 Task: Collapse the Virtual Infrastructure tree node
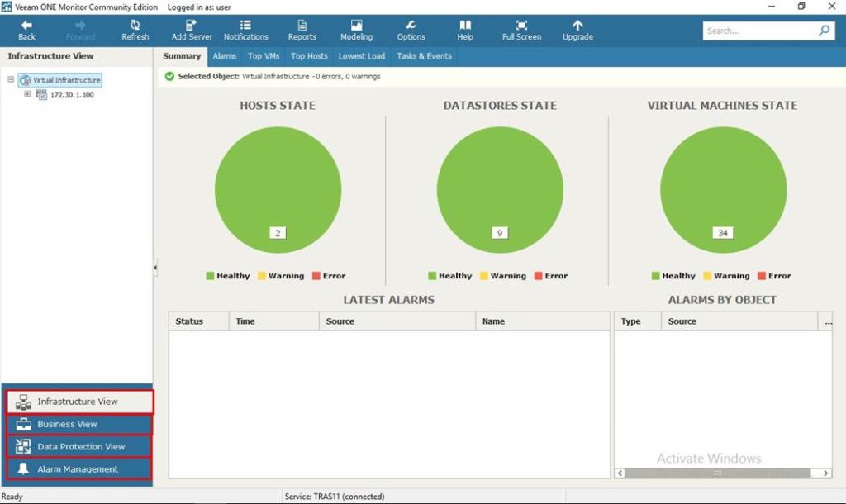point(11,79)
